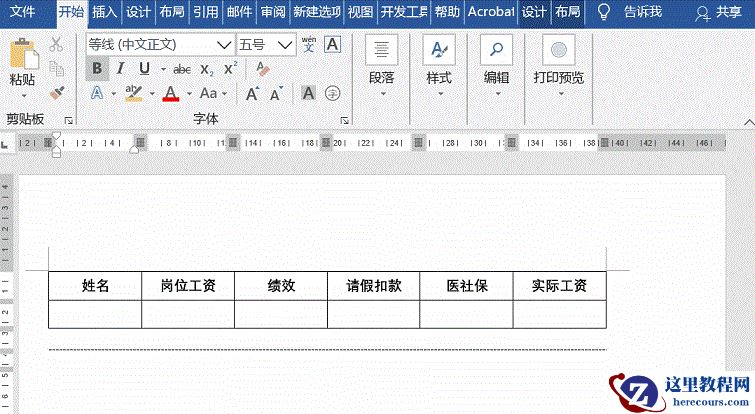Switch to the Acrobat tab
The height and width of the screenshot is (414, 755).
(x=491, y=12)
